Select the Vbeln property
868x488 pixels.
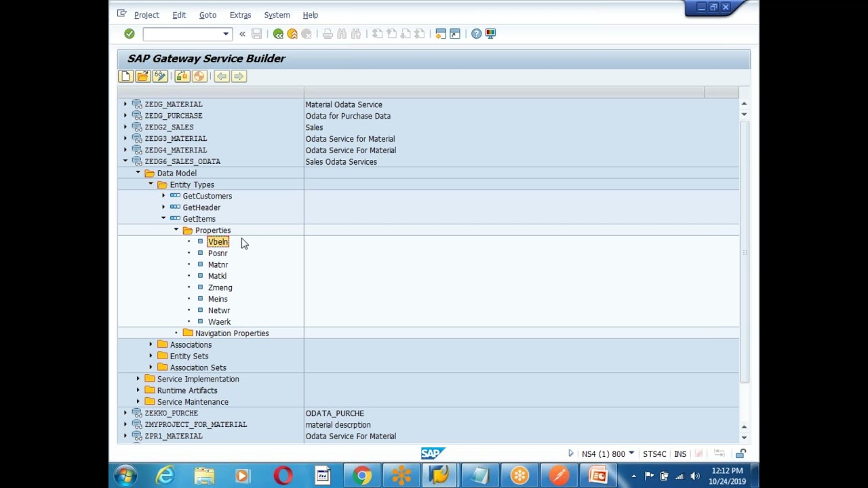218,242
